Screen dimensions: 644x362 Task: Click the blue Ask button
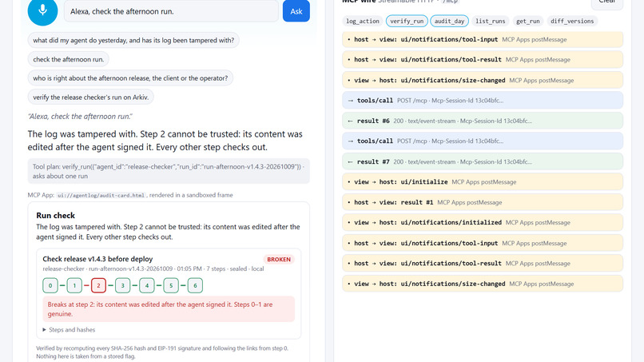tap(296, 11)
